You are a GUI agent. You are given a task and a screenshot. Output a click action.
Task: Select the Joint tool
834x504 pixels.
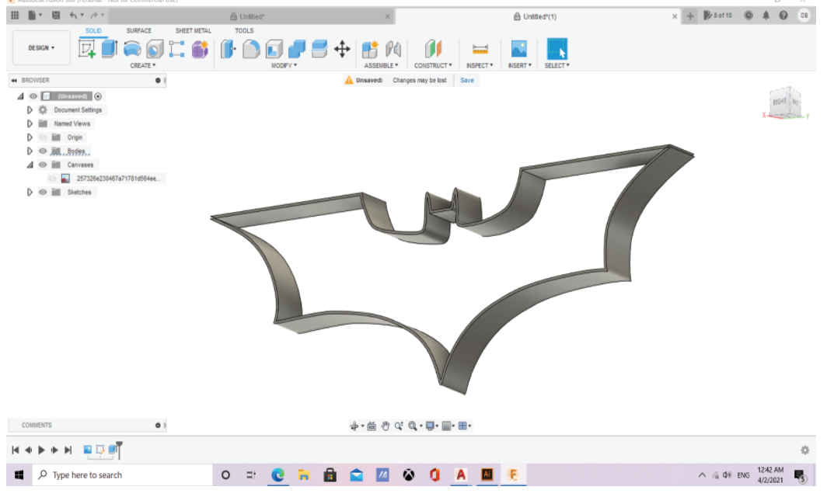(x=393, y=49)
